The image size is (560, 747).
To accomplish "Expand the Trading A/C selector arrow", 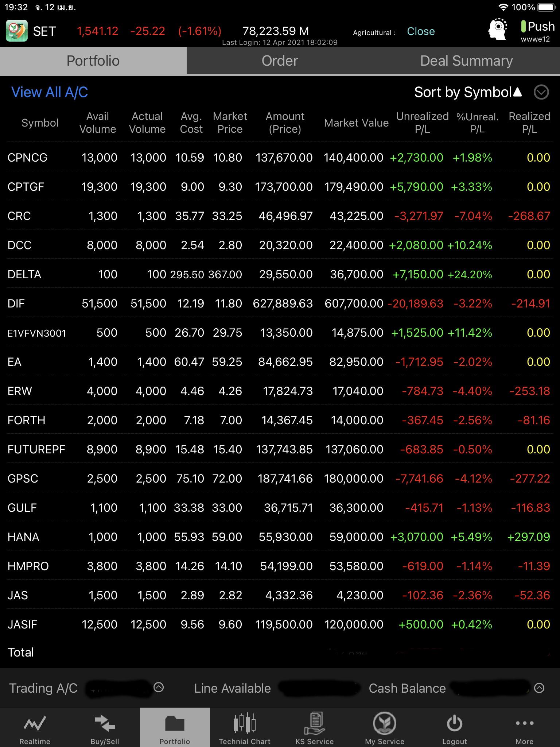I will tap(159, 687).
